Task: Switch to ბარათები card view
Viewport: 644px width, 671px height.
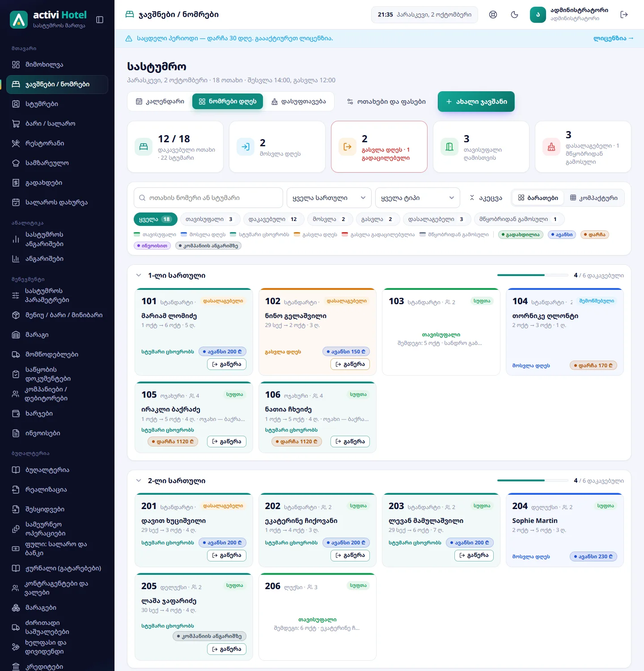Action: point(538,198)
